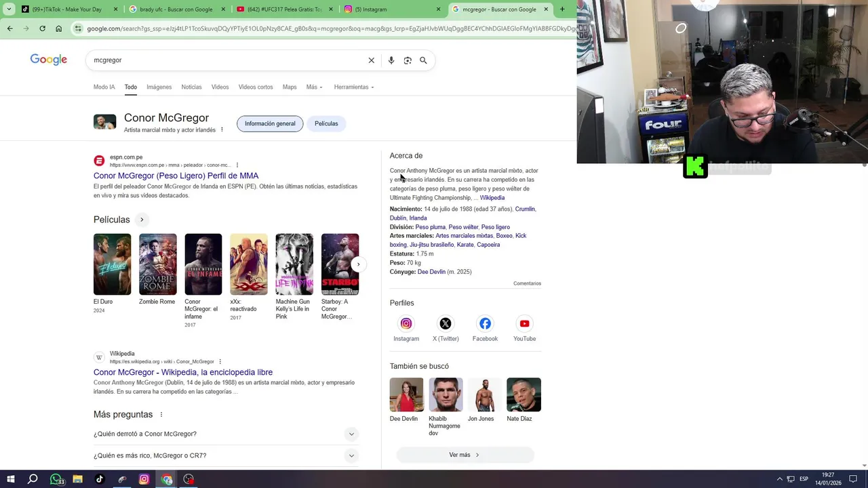This screenshot has width=868, height=488.
Task: Switch to Chrome in the taskbar
Action: click(167, 479)
